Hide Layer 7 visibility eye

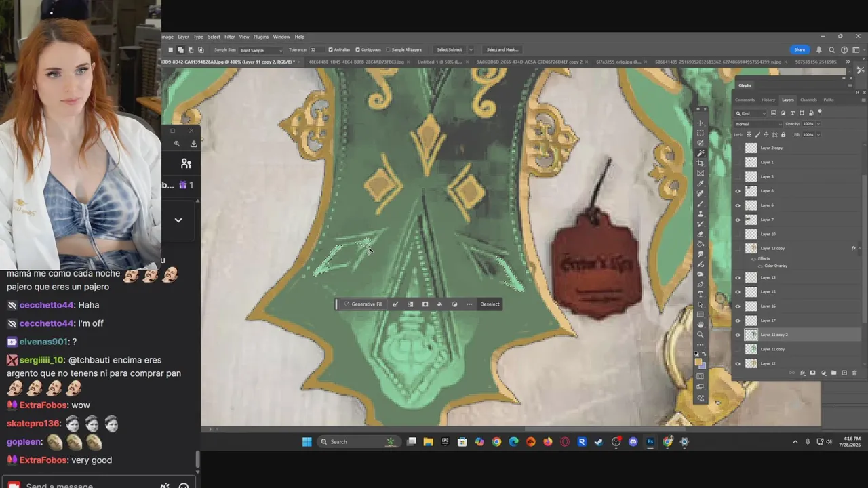[x=738, y=220]
